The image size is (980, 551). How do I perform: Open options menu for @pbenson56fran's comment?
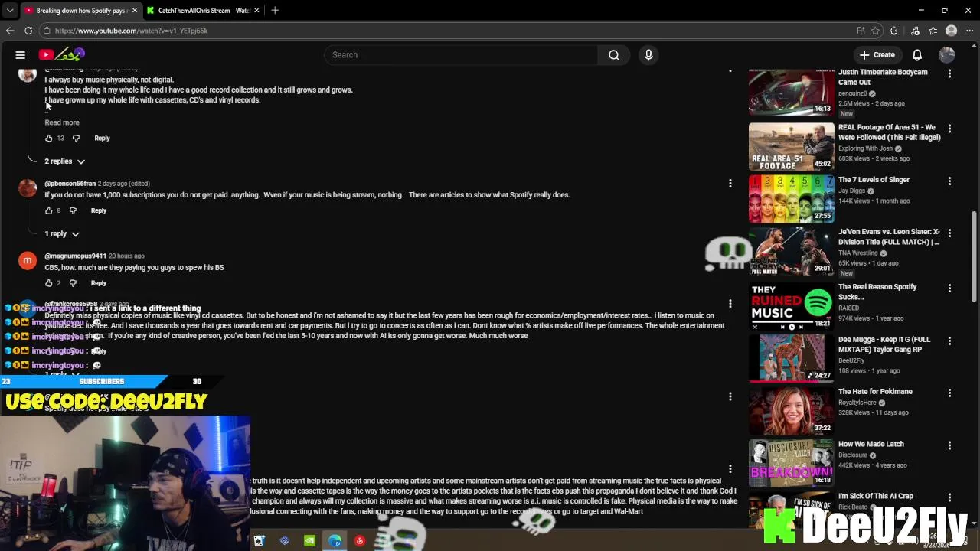pyautogui.click(x=730, y=184)
